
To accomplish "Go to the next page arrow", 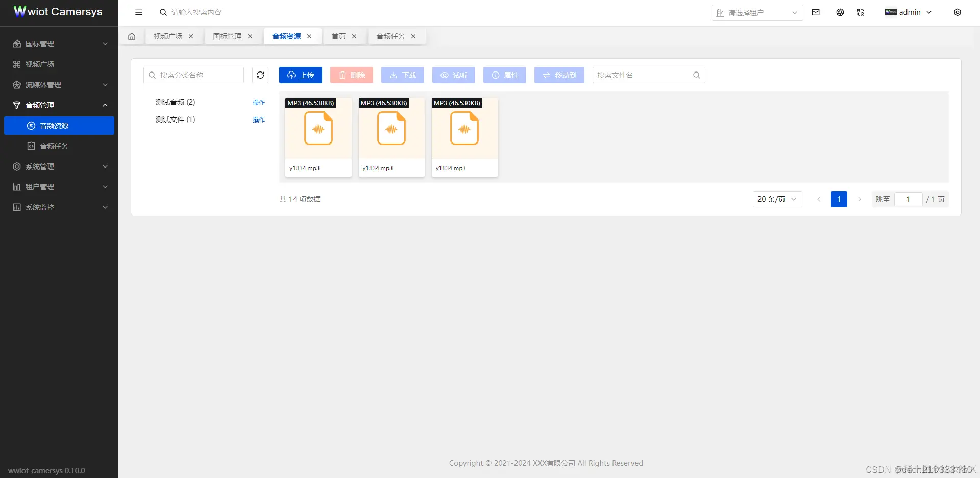I will [860, 199].
